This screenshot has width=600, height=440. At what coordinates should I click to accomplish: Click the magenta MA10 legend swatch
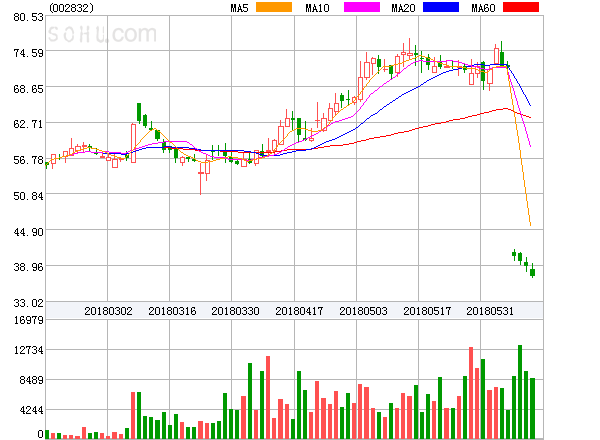pyautogui.click(x=362, y=7)
